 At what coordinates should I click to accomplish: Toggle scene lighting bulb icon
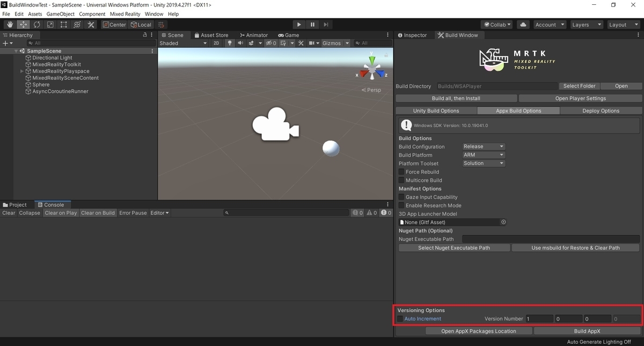[230, 43]
